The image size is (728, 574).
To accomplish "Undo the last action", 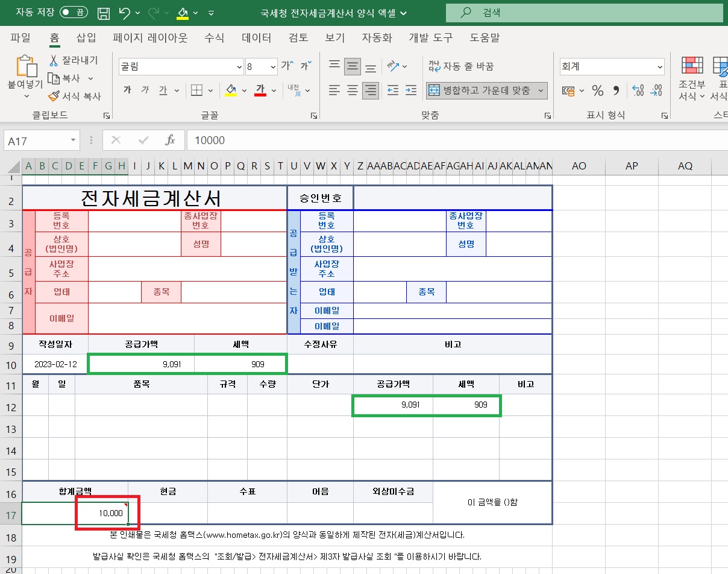I will coord(125,13).
